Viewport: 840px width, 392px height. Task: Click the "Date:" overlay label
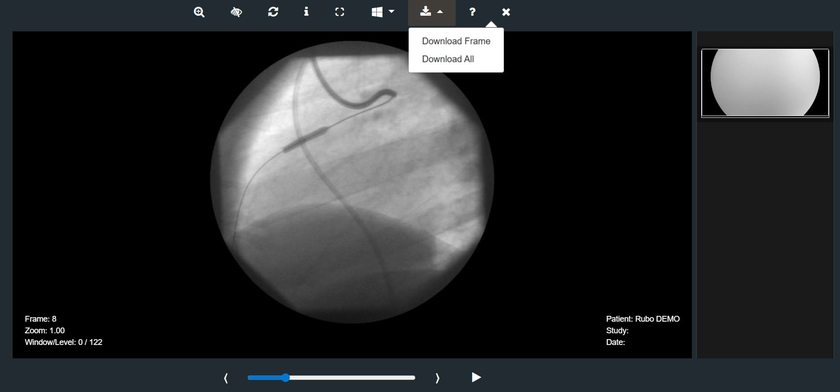coord(616,342)
